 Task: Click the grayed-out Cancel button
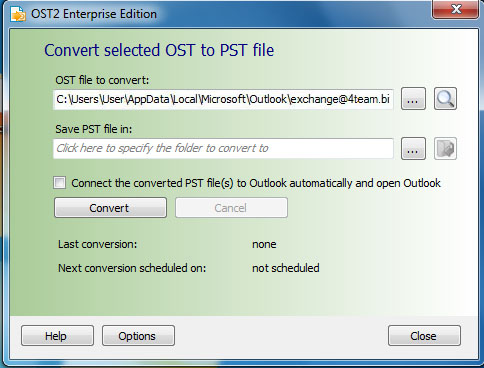(x=231, y=208)
